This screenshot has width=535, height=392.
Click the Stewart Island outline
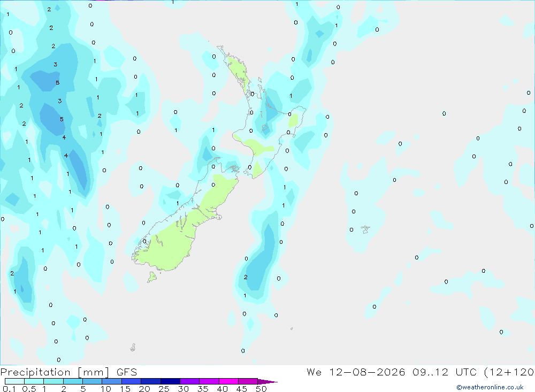click(x=152, y=276)
